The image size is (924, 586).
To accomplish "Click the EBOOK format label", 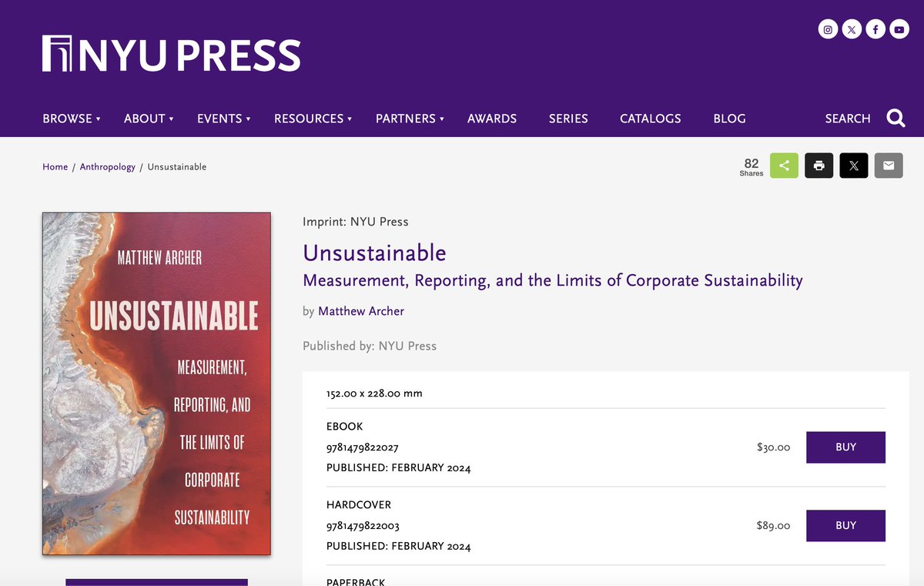I will pyautogui.click(x=345, y=427).
